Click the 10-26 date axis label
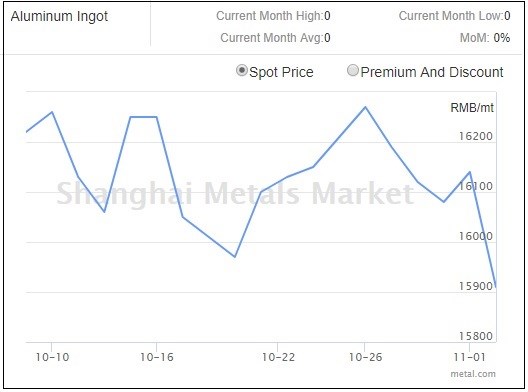The width and height of the screenshot is (528, 392). click(365, 357)
